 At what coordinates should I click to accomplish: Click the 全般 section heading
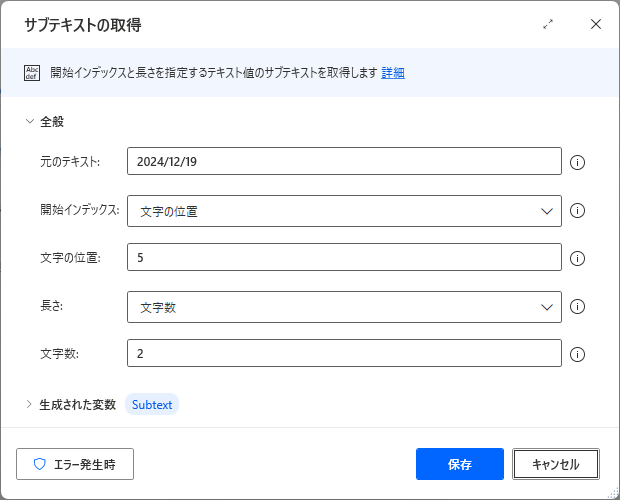coord(52,121)
